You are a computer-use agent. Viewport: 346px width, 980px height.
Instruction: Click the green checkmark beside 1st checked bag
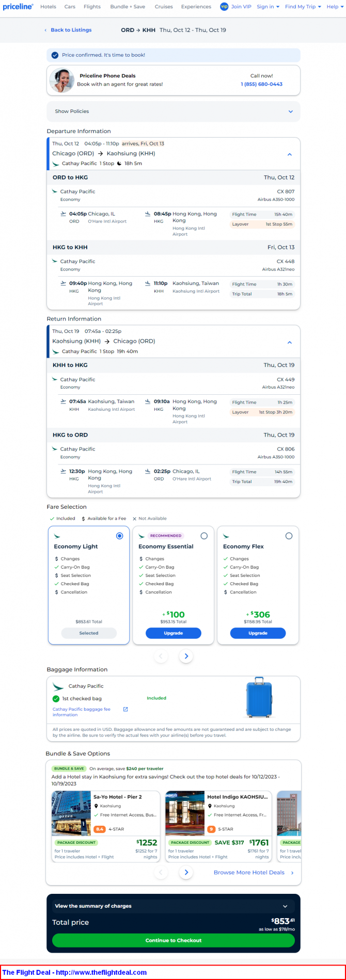pos(56,699)
